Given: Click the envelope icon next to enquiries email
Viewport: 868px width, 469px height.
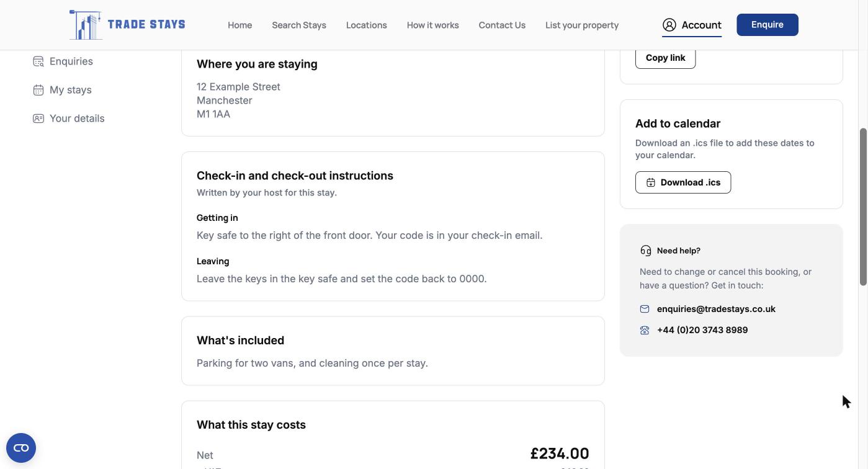Looking at the screenshot, I should pos(645,309).
